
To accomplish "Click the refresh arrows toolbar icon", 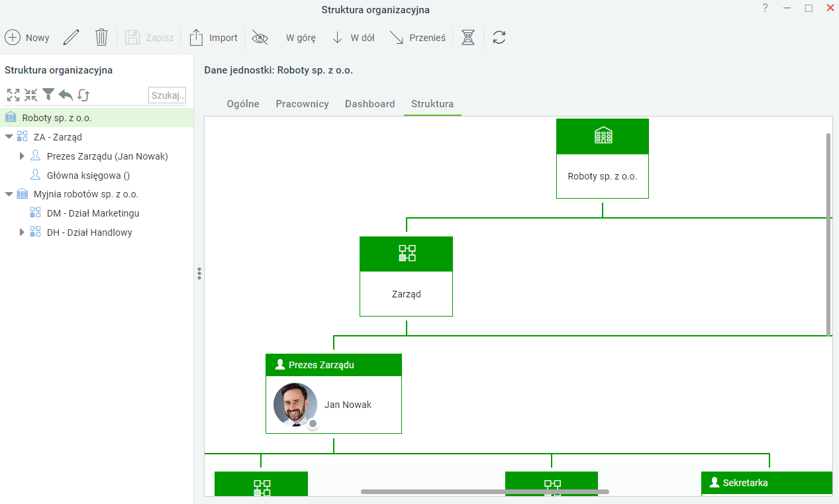I will click(499, 38).
